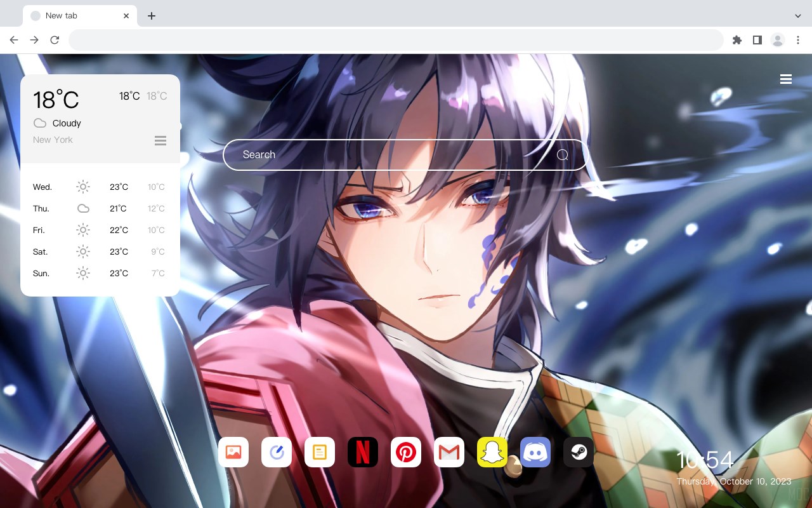
Task: Reload the current page
Action: [55, 40]
